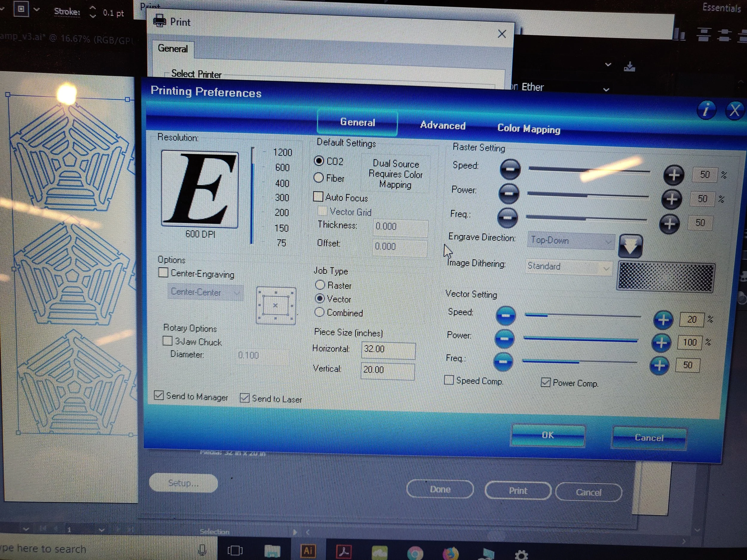Decrease Vector Power with blue minus button
Screen dimensions: 747x560
(x=504, y=339)
